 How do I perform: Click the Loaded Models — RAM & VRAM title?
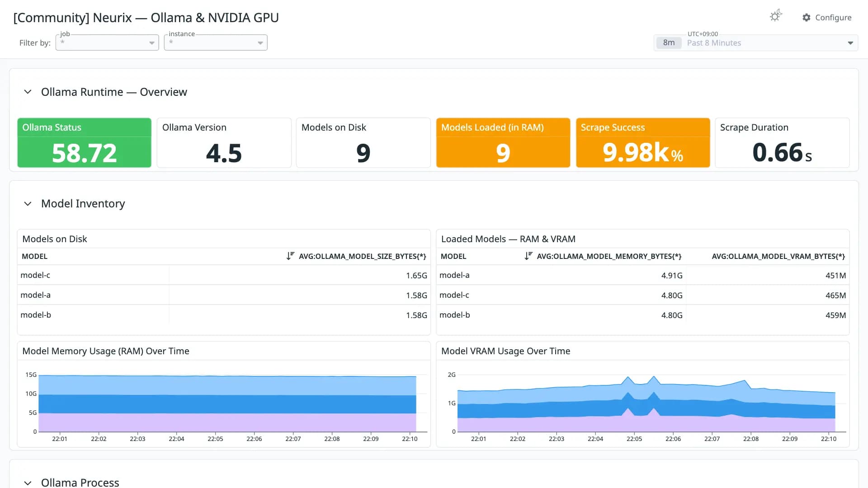[508, 239]
